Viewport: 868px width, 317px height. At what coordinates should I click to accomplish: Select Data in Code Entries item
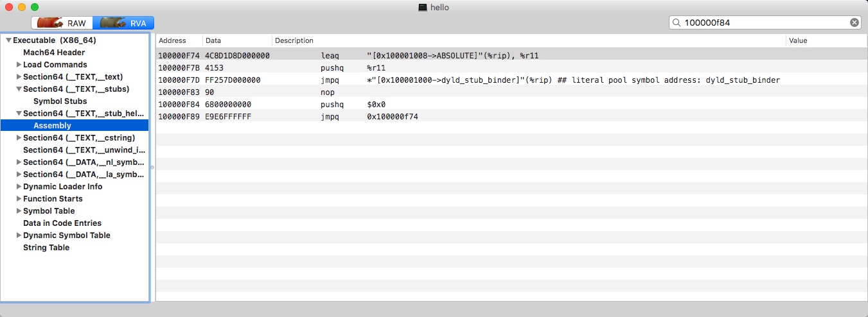coord(62,223)
